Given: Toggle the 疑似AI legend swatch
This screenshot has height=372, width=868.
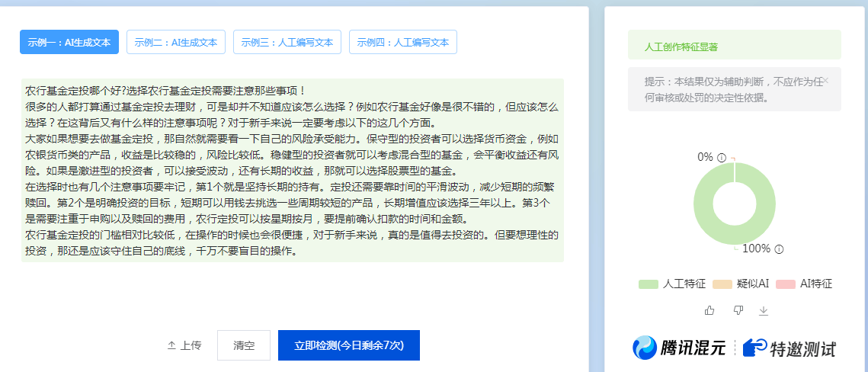Looking at the screenshot, I should point(722,284).
